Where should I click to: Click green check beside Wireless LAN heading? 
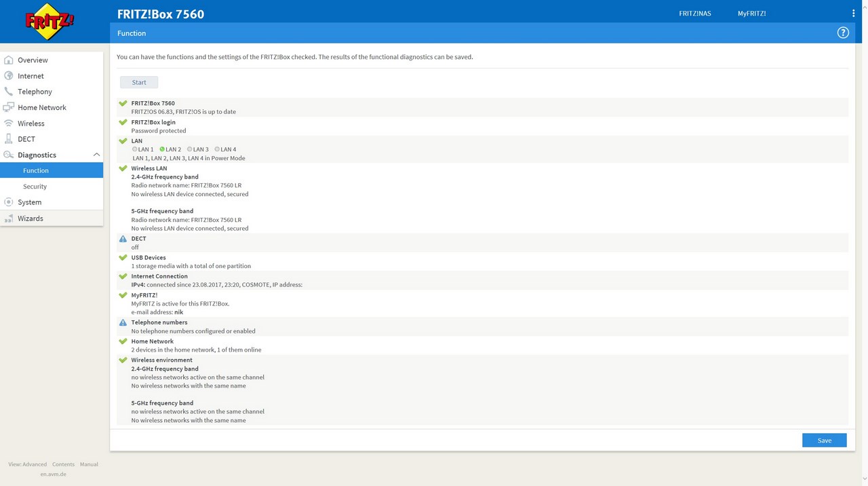point(123,168)
